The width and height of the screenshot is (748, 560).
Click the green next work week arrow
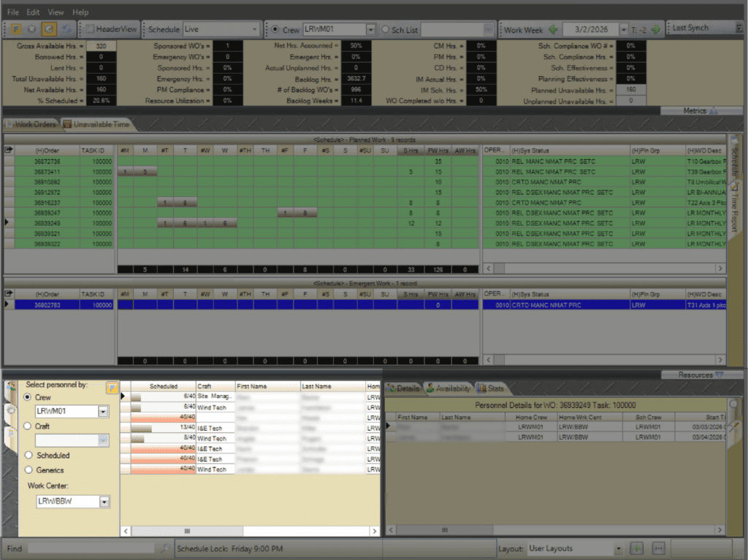(x=655, y=30)
